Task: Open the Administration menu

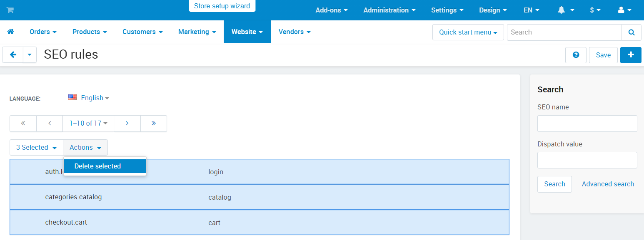Action: point(389,10)
